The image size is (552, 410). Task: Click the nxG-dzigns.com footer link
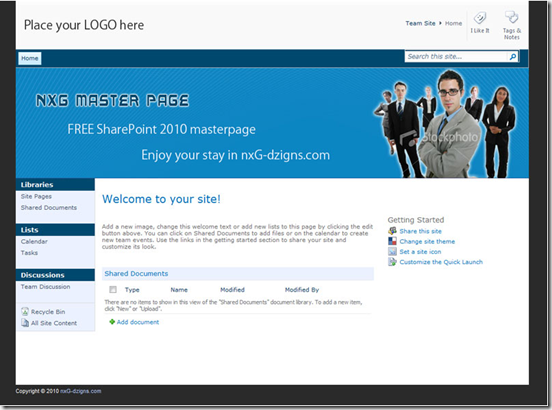point(81,391)
